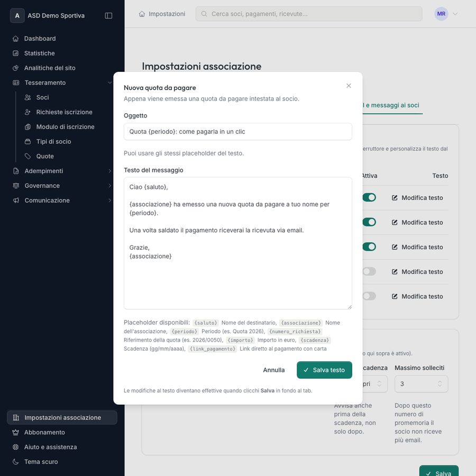Image resolution: width=476 pixels, height=476 pixels.
Task: Click the Oggetto input field
Action: tap(237, 132)
